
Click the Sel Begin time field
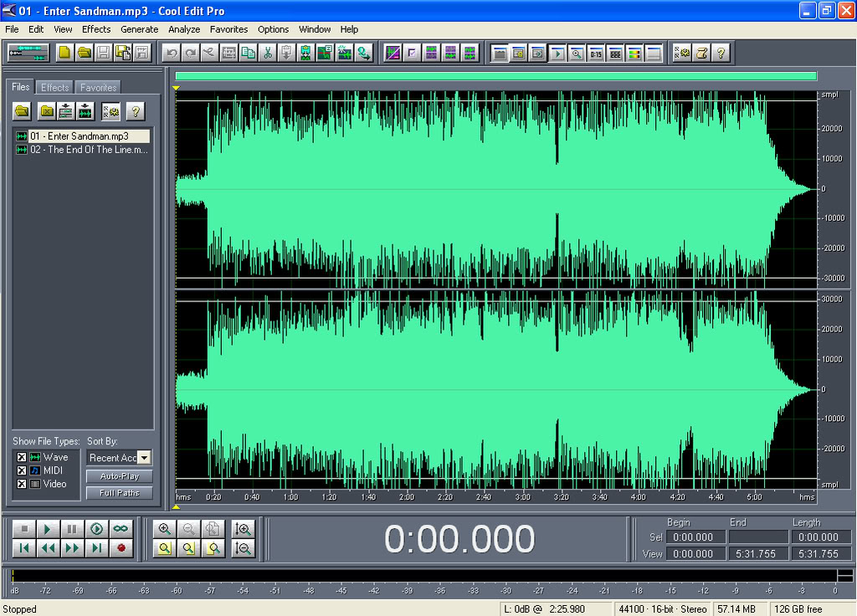(x=695, y=537)
